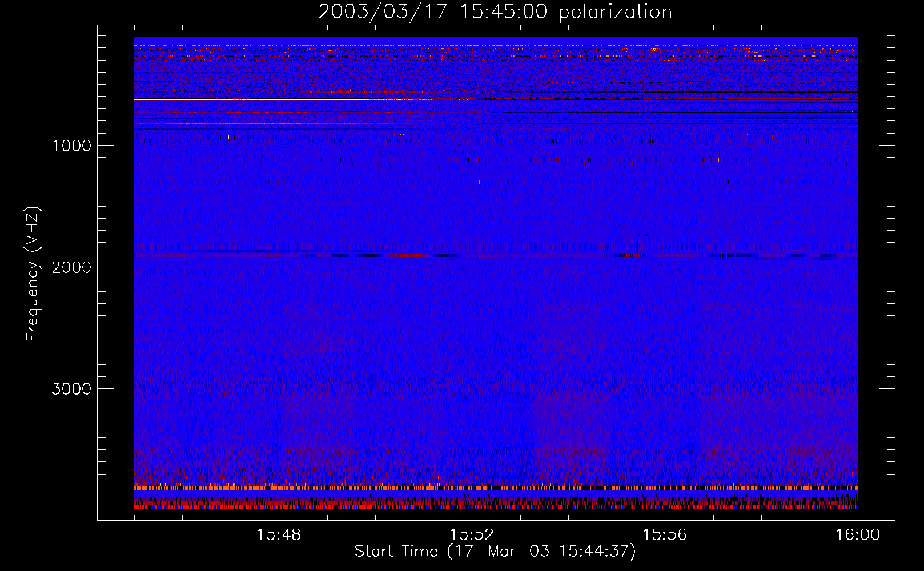924x571 pixels.
Task: Click the "15:52" time tick label
Action: [472, 535]
